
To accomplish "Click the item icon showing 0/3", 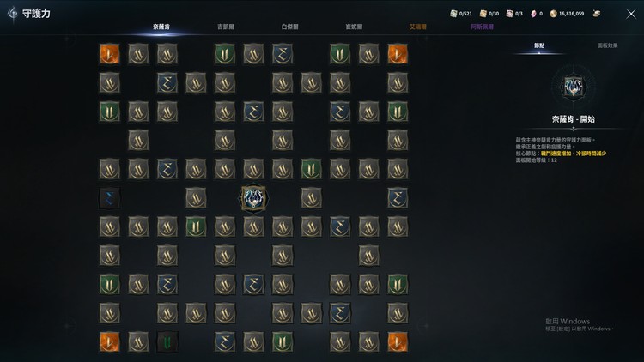I will click(510, 14).
